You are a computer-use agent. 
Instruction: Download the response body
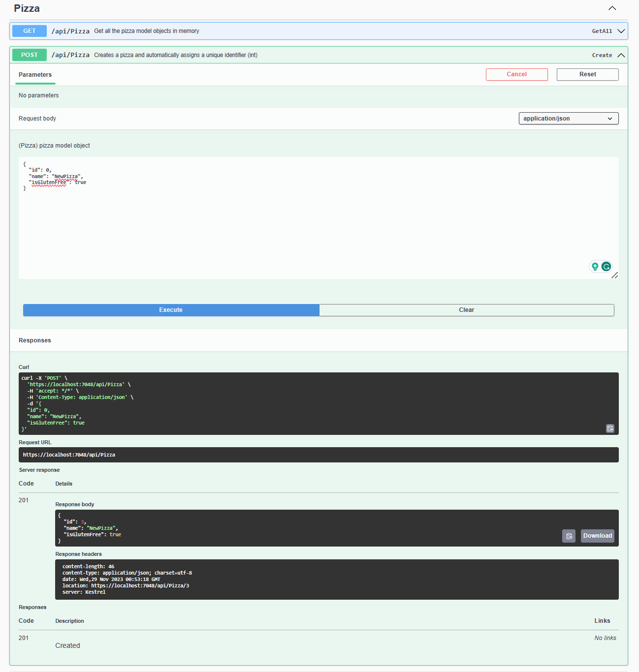[597, 536]
